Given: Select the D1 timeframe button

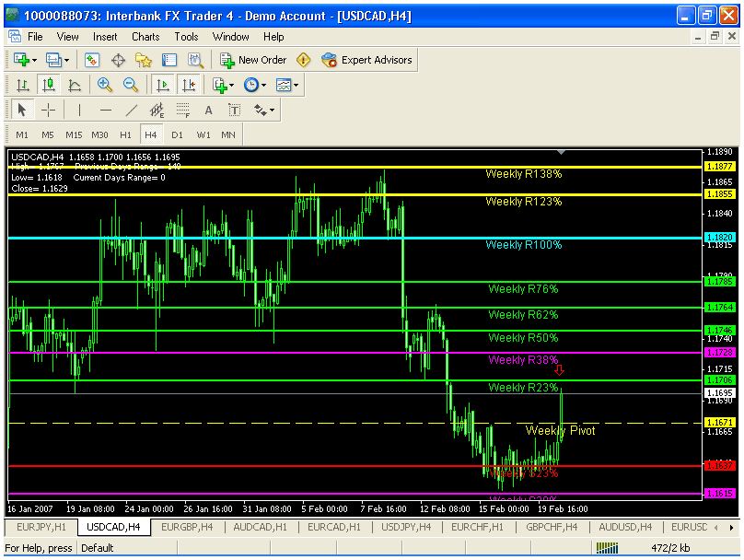Looking at the screenshot, I should [177, 134].
